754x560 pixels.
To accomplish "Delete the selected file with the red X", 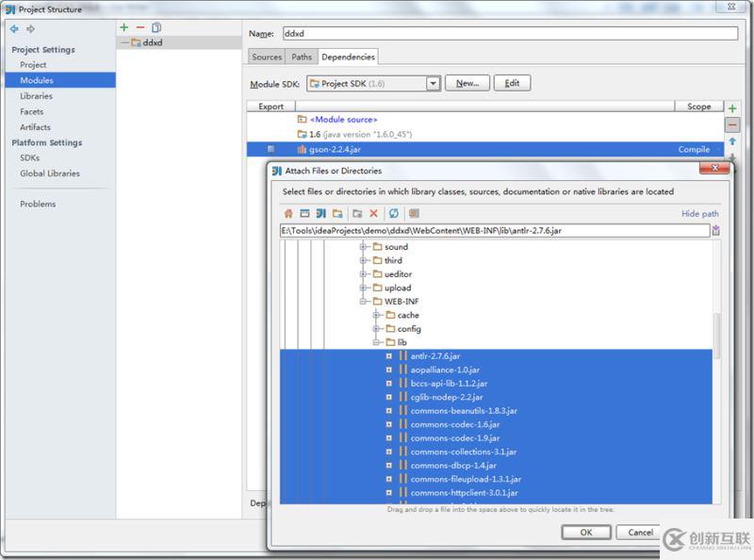I will coord(373,214).
